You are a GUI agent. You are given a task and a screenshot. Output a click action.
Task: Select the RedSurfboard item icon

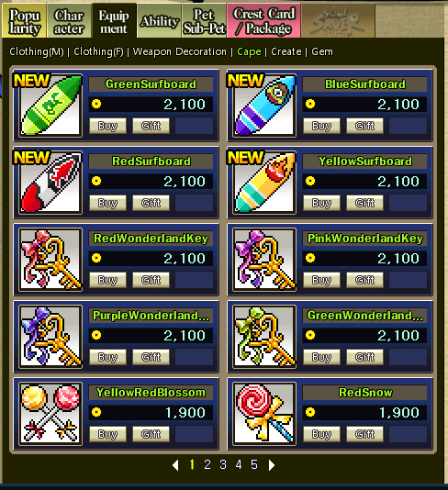50,183
